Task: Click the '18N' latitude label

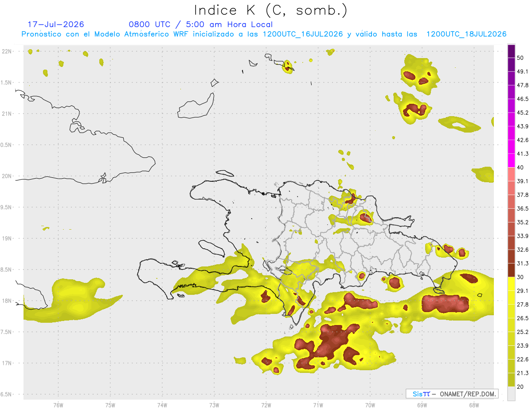Action: pyautogui.click(x=8, y=301)
